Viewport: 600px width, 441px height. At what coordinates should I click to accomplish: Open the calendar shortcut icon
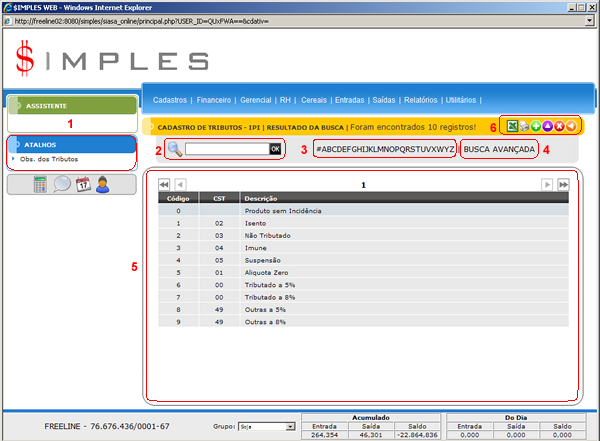(x=83, y=184)
